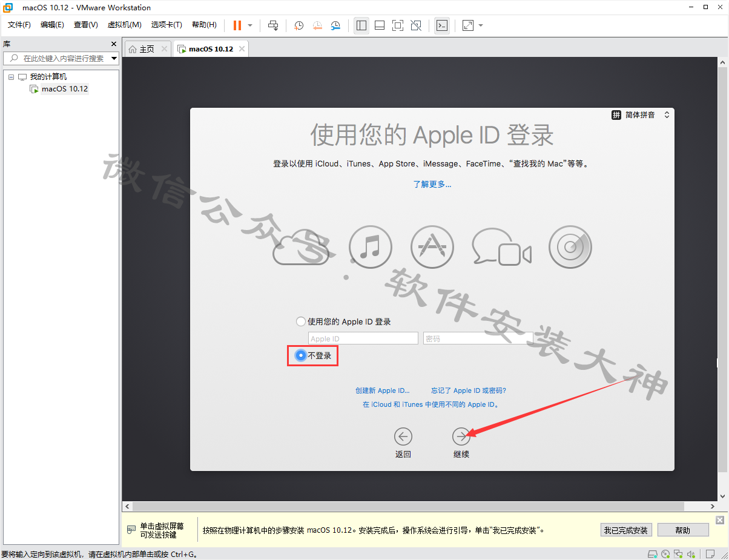
Task: Toggle the thumbnail bar view icon
Action: (x=380, y=25)
